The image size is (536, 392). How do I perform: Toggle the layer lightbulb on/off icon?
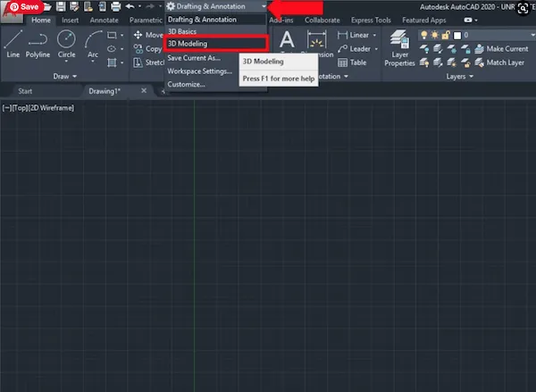coord(423,34)
